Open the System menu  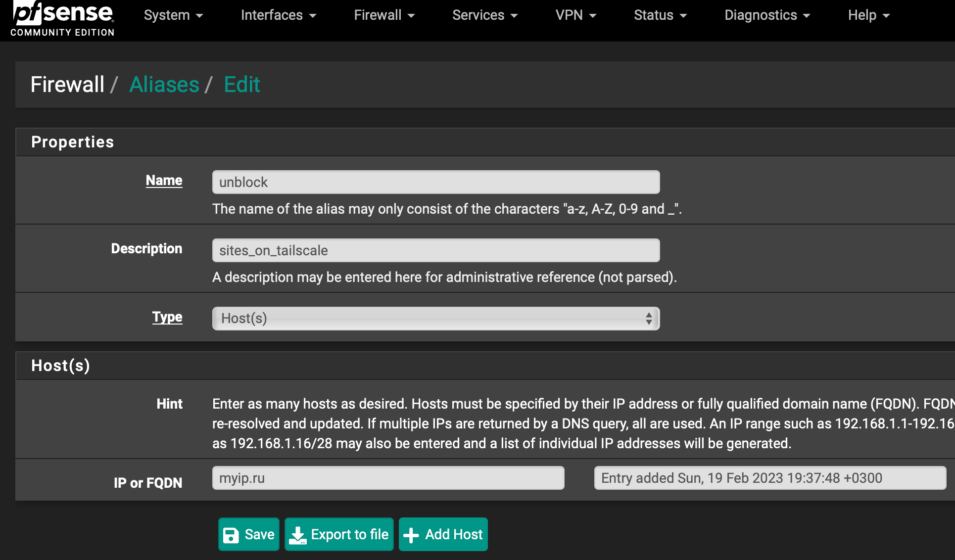coord(173,15)
